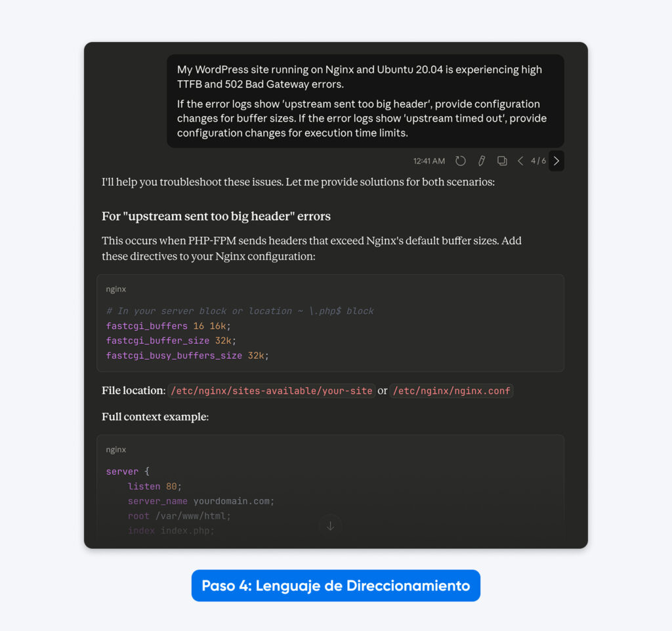Image resolution: width=672 pixels, height=631 pixels.
Task: Click the retry icon below the message
Action: click(x=460, y=161)
